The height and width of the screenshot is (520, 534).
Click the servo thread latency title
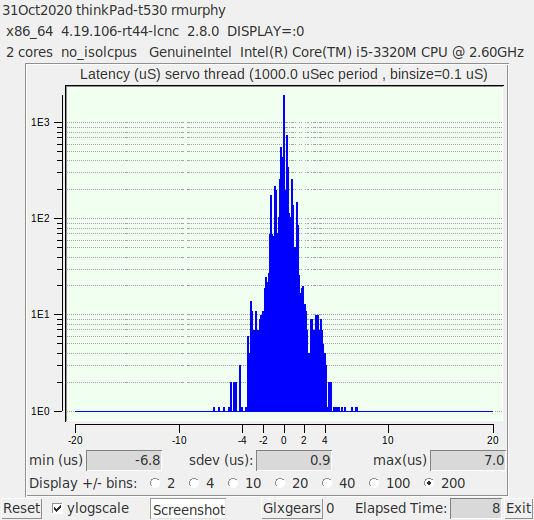[284, 74]
